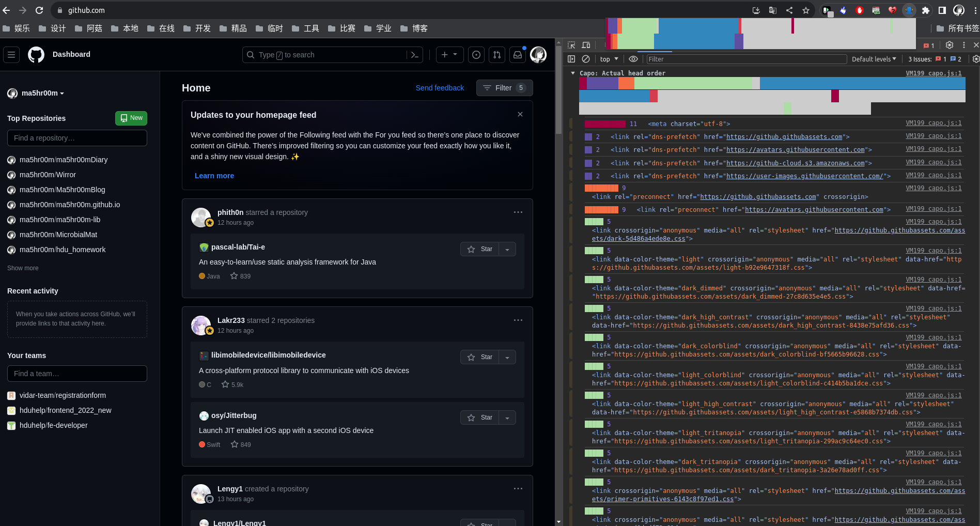This screenshot has width=980, height=526.
Task: Open the GitHub Issues icon in header
Action: 476,55
